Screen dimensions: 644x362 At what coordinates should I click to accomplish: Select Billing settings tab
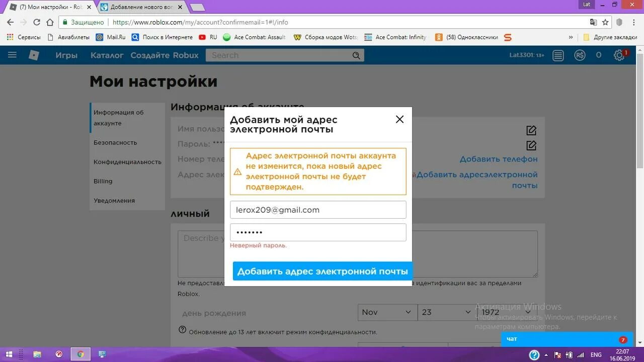point(128,181)
